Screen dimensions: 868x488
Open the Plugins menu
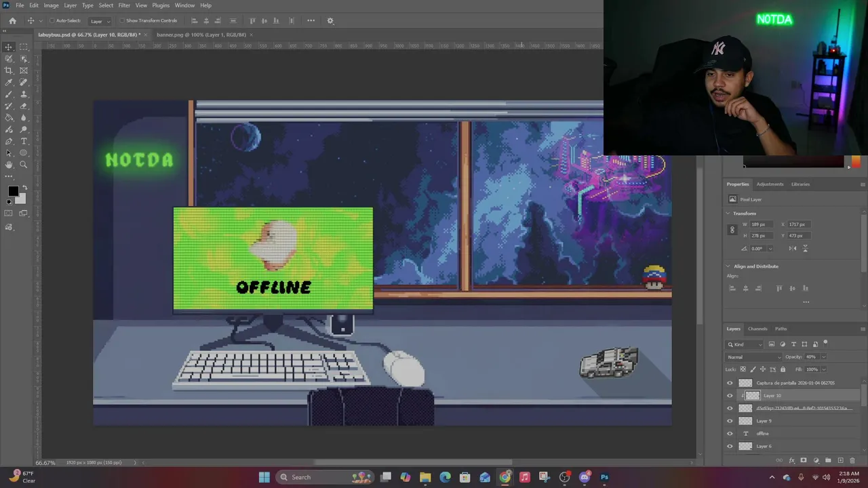coord(161,5)
